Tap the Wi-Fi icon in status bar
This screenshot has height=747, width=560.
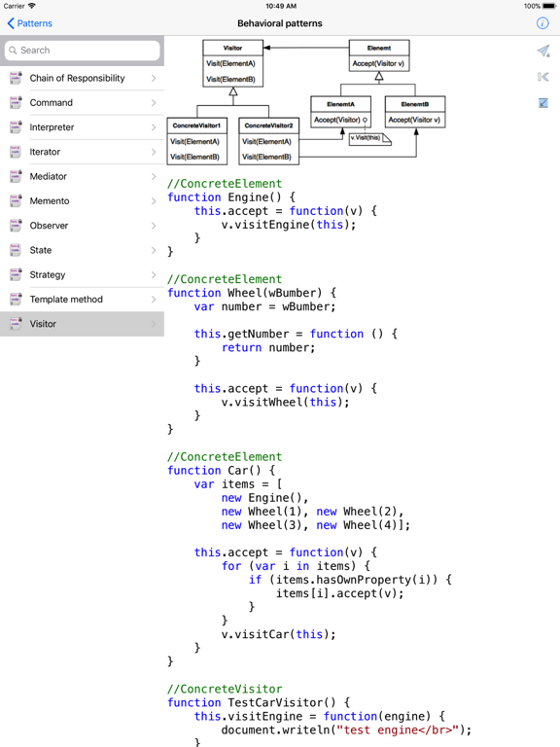tap(32, 6)
